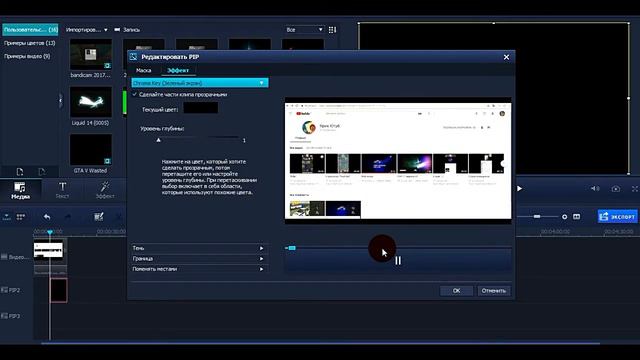Click the 00:04:00:00 ruler mark

click(x=555, y=231)
